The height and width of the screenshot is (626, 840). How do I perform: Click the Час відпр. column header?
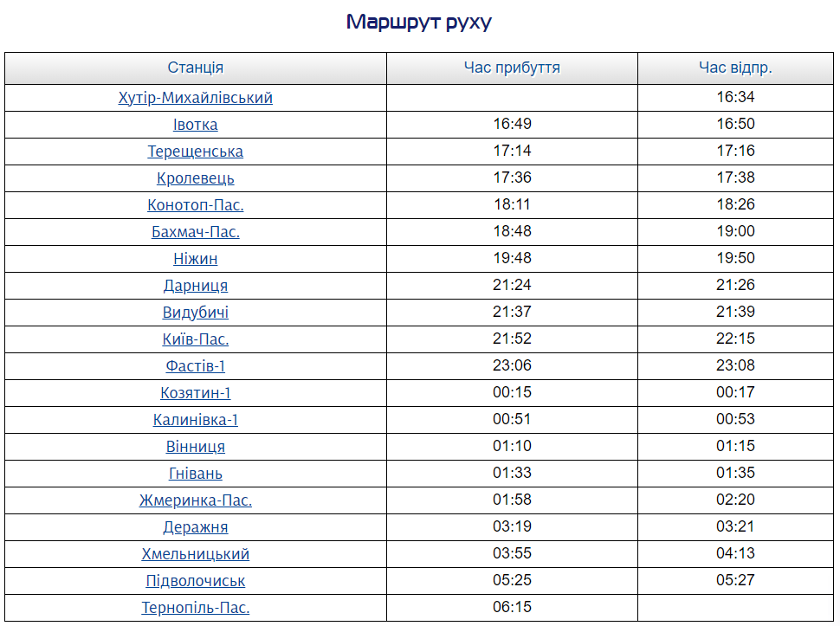click(735, 68)
